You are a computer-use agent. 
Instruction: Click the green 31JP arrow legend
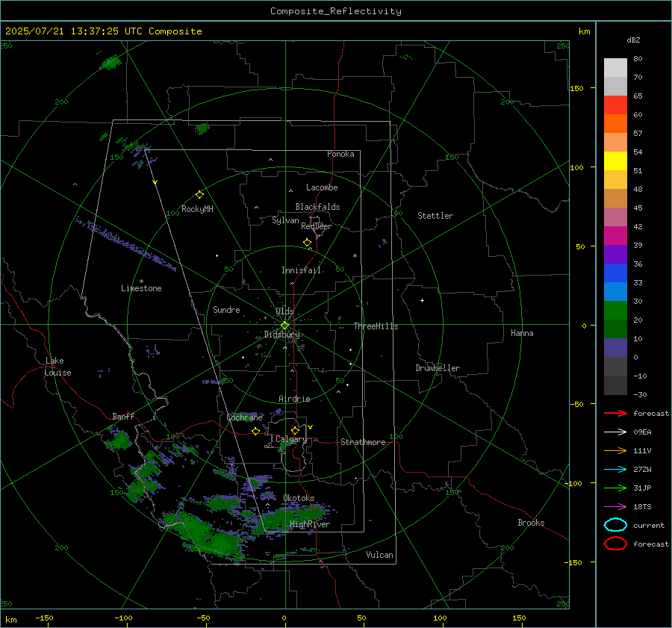[x=615, y=488]
